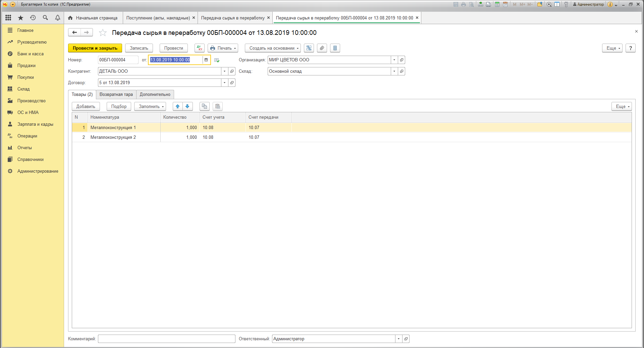644x348 pixels.
Task: Close the Поступление (акты, накладные) tab
Action: [194, 18]
